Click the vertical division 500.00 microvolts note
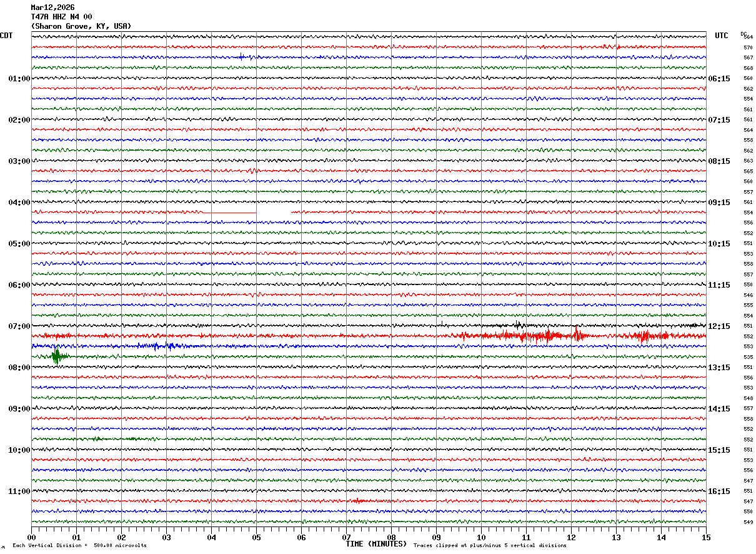756x554 pixels. [x=79, y=546]
